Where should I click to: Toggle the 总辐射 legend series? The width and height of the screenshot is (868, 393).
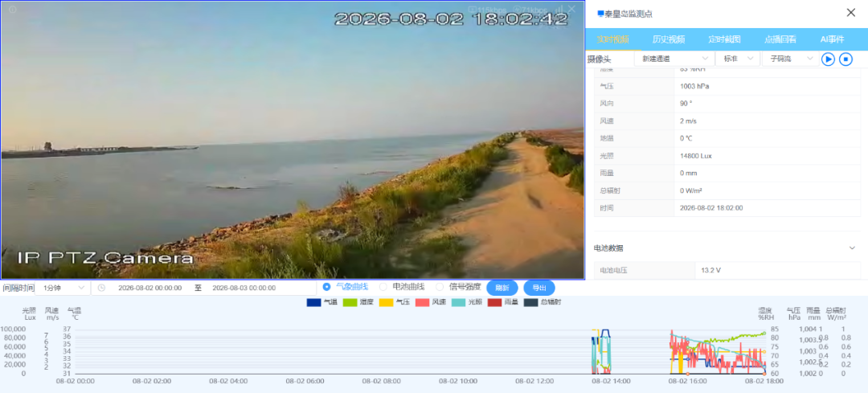coord(542,302)
